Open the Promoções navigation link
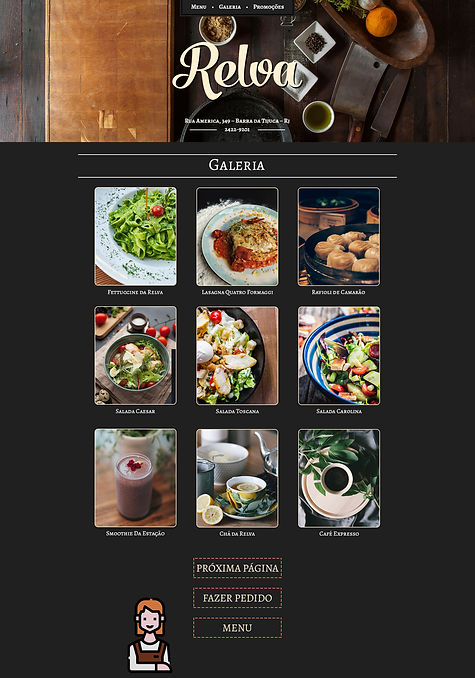The image size is (475, 678). click(x=268, y=7)
